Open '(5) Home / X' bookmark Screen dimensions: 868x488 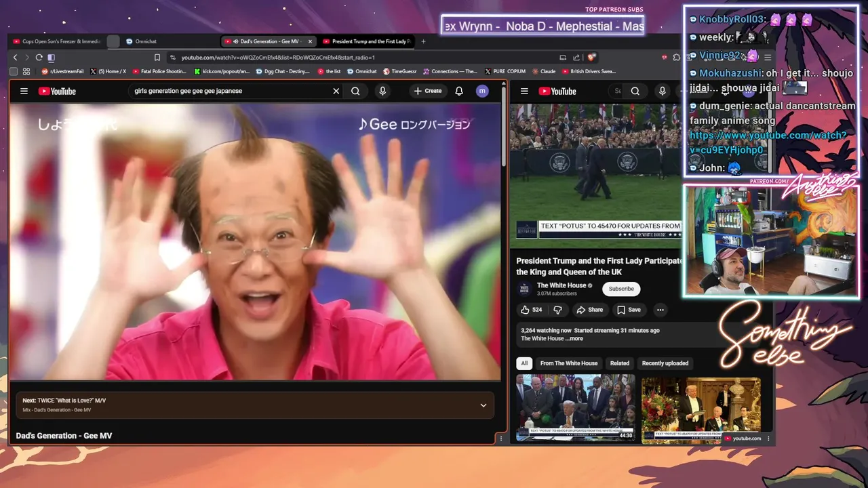(x=107, y=71)
